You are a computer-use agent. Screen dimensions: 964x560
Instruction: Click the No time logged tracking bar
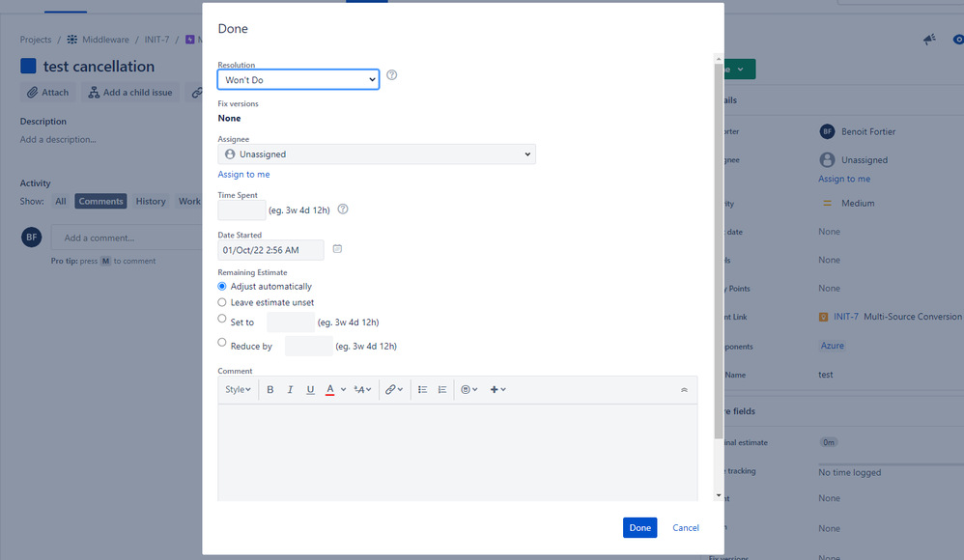click(x=891, y=464)
